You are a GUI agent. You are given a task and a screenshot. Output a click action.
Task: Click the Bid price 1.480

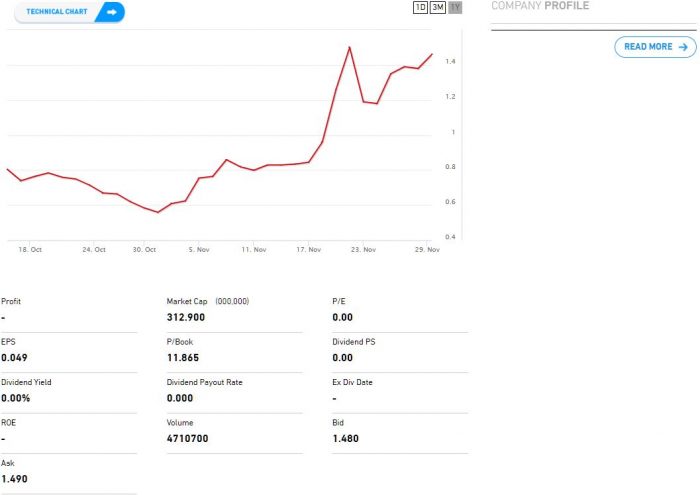[345, 438]
